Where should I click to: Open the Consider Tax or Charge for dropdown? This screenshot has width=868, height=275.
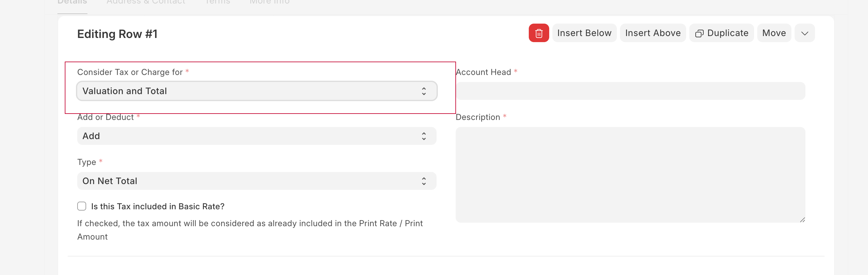pyautogui.click(x=257, y=91)
